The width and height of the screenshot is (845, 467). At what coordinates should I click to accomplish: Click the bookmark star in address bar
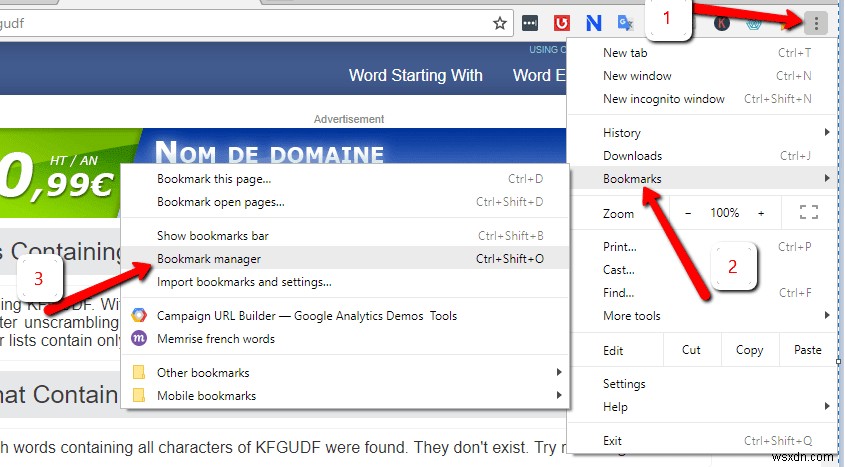pos(500,23)
